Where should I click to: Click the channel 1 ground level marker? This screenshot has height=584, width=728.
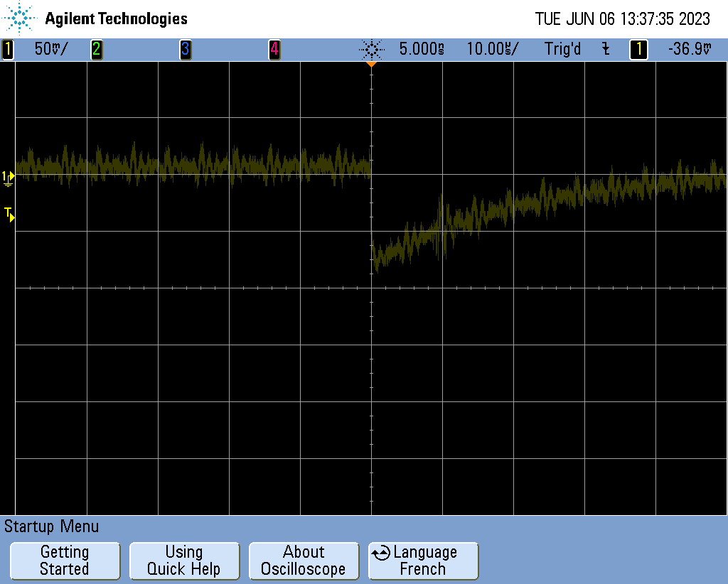[9, 177]
